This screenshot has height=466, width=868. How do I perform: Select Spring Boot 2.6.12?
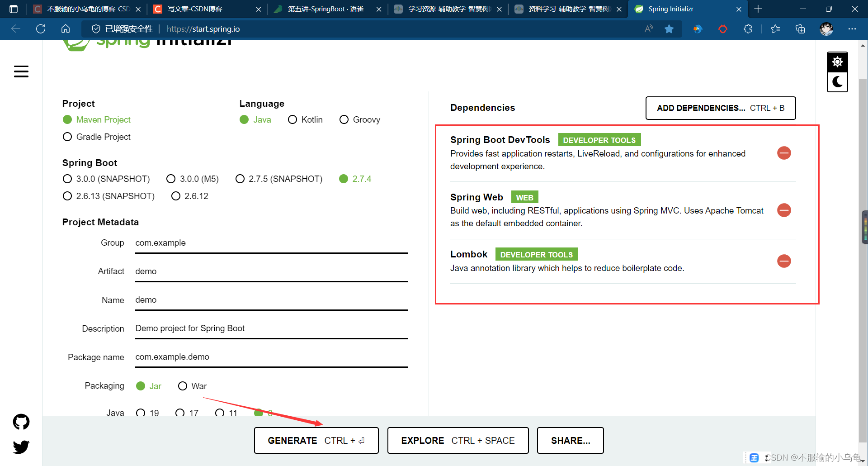(190, 196)
